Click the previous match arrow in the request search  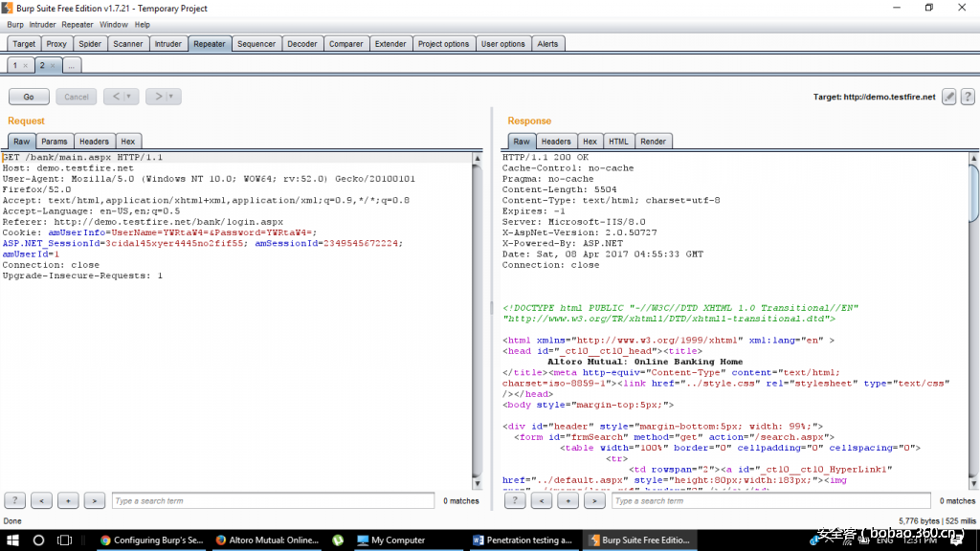pos(40,499)
